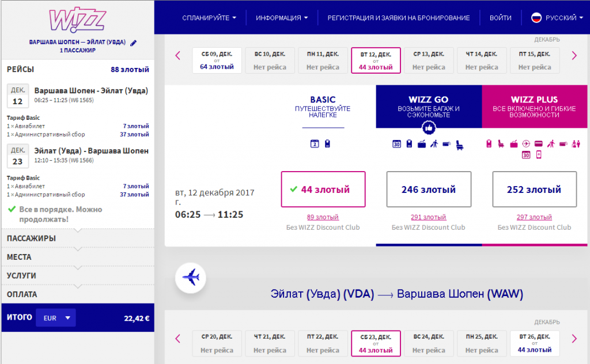Click the Basic fare 2-day calendar icon
Viewport: 590px width, 364px height.
point(315,143)
